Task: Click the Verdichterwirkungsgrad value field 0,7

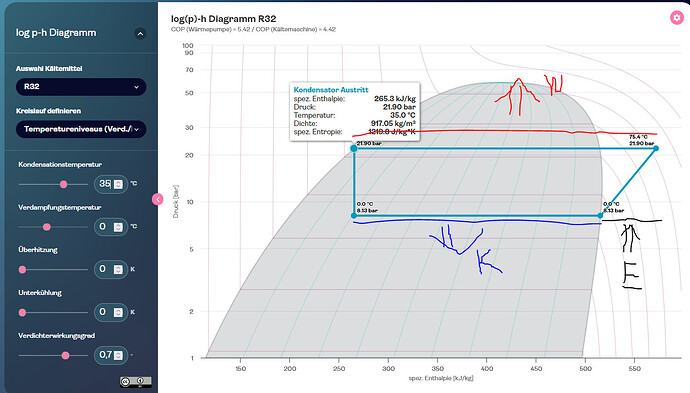Action: [x=110, y=355]
